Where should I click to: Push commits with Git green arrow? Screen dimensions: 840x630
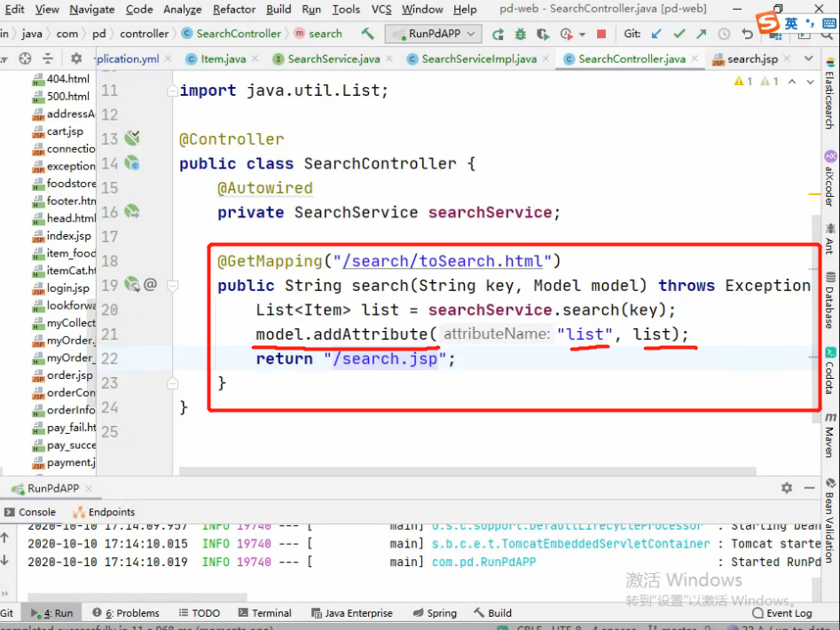(x=702, y=34)
